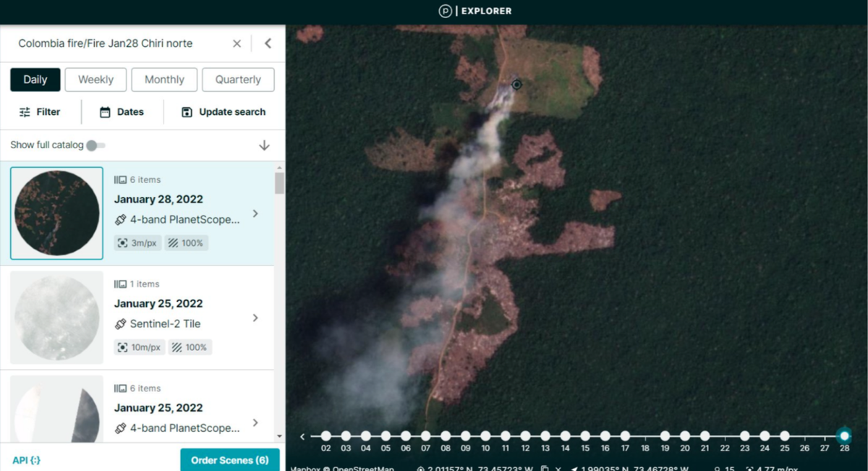This screenshot has width=868, height=471.
Task: Jump to day 08 on the timeline
Action: 446,436
